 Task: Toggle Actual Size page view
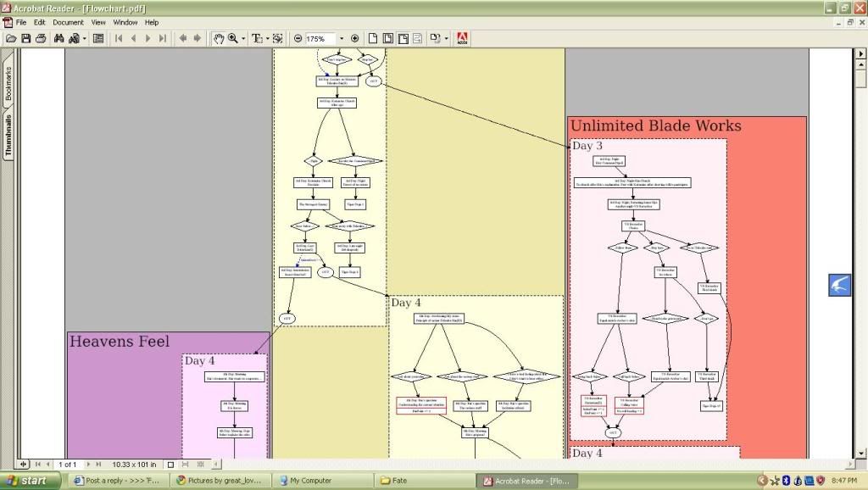click(x=372, y=38)
